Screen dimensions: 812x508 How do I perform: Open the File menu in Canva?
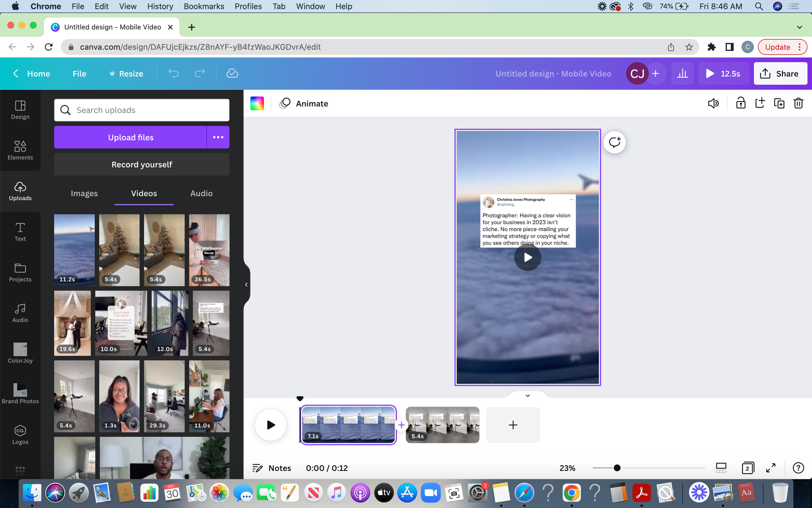point(79,73)
